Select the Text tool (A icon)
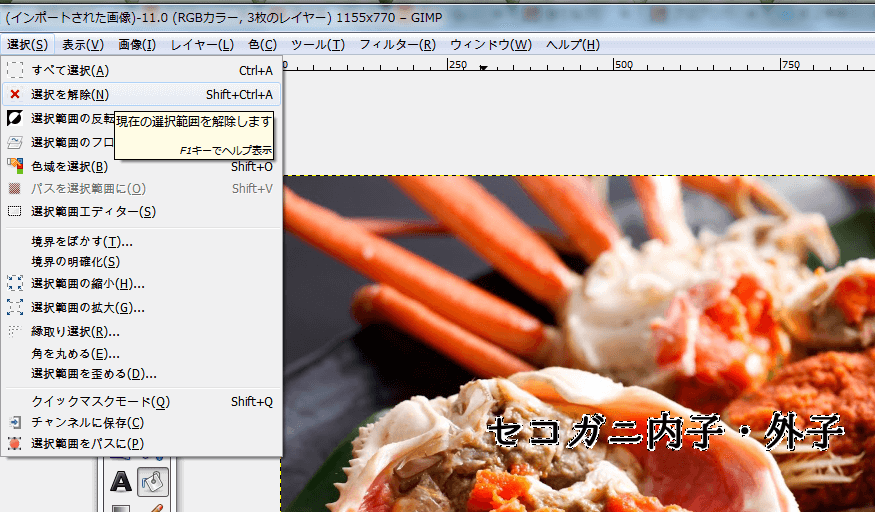This screenshot has height=512, width=875. (121, 481)
